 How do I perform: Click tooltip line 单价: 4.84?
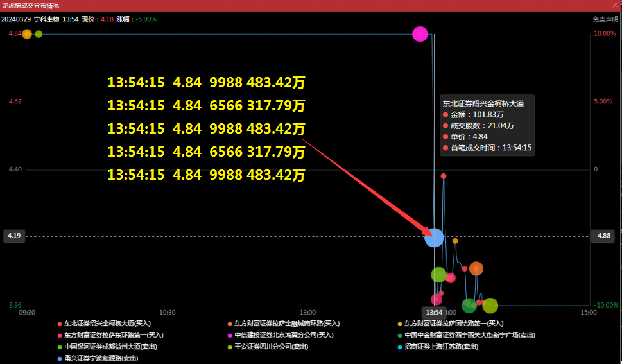pos(465,137)
